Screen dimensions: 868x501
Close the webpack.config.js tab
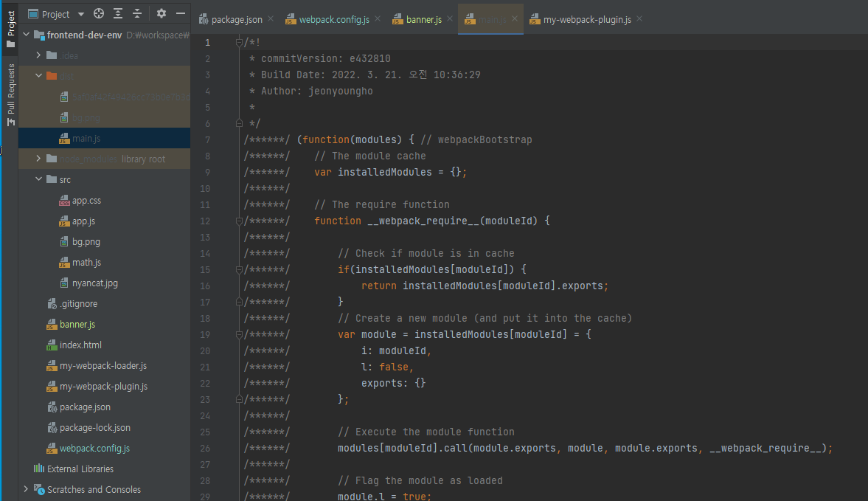[x=378, y=19]
